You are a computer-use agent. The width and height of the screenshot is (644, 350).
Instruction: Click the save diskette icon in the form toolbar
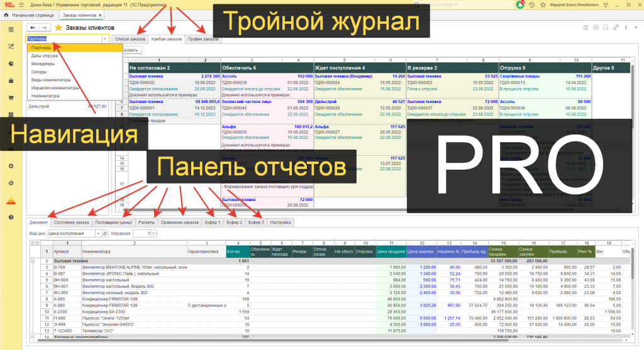click(586, 28)
